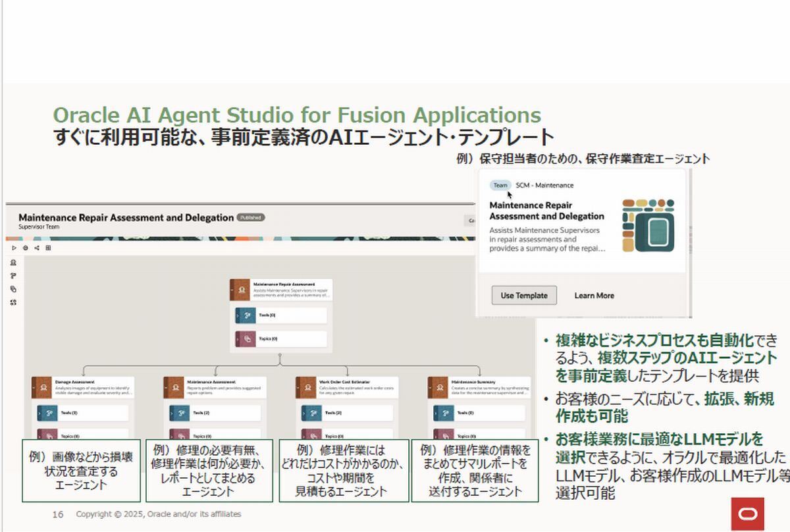The height and width of the screenshot is (532, 790).
Task: Click the grid layout icon in the studio toolbar
Action: (47, 248)
